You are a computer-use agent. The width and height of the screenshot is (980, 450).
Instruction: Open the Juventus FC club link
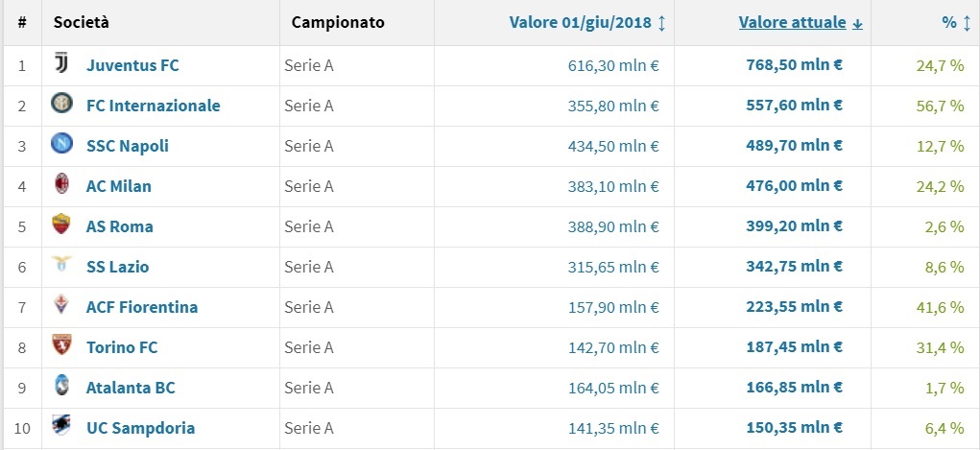132,65
